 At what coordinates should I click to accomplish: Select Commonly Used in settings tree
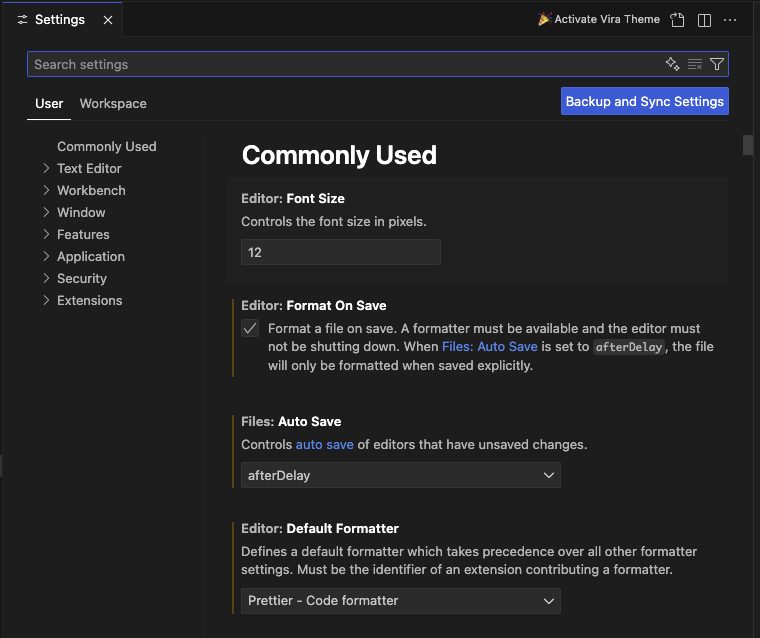107,146
